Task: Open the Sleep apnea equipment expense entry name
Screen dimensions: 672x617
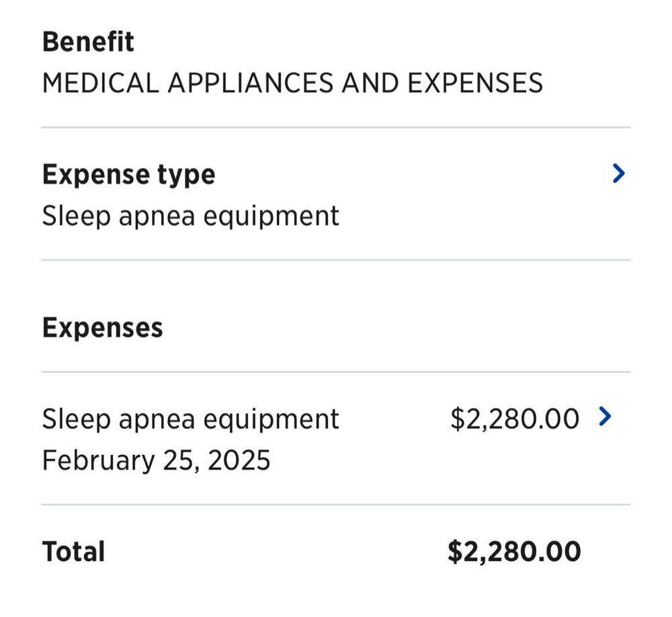Action: 190,419
